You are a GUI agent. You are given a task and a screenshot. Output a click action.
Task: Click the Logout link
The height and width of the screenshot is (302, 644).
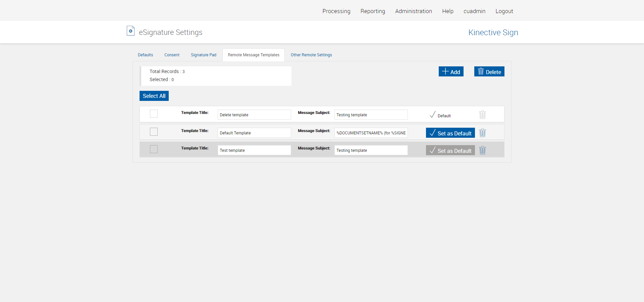(x=504, y=11)
